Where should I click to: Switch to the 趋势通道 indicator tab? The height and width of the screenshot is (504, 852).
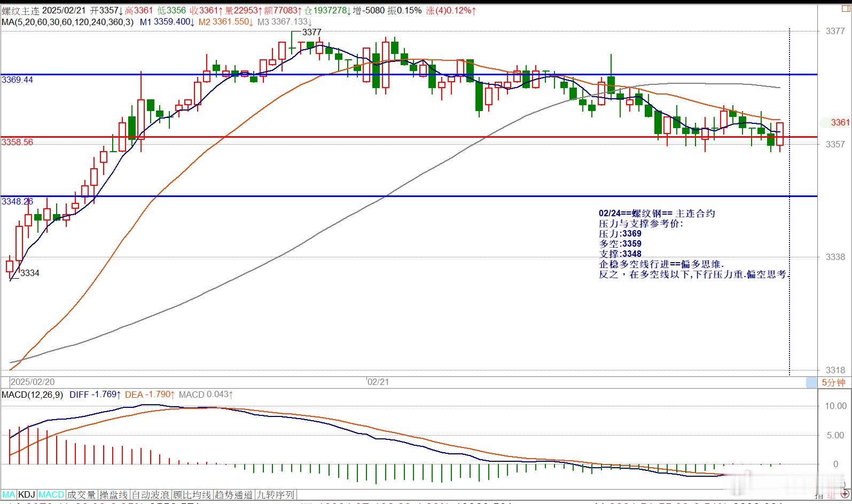pos(234,495)
